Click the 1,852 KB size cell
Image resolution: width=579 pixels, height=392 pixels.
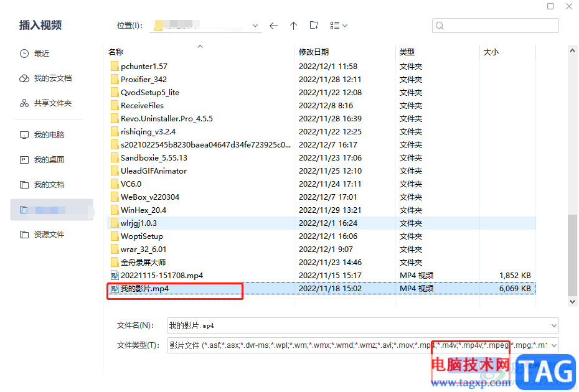click(515, 276)
